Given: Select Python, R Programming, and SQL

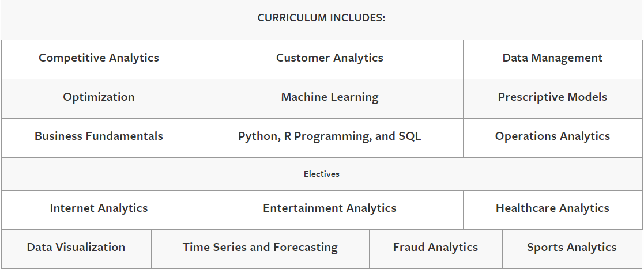Looking at the screenshot, I should 329,136.
